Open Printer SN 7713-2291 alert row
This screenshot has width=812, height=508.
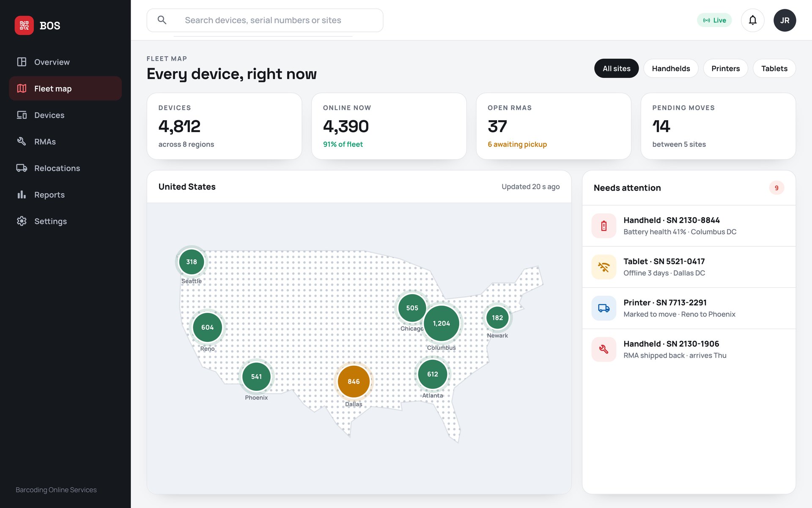tap(689, 308)
